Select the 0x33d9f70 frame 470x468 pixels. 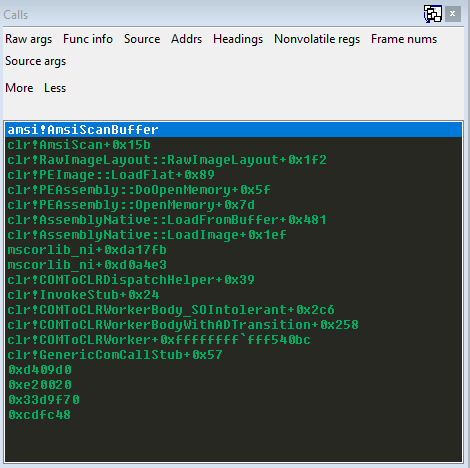234,400
